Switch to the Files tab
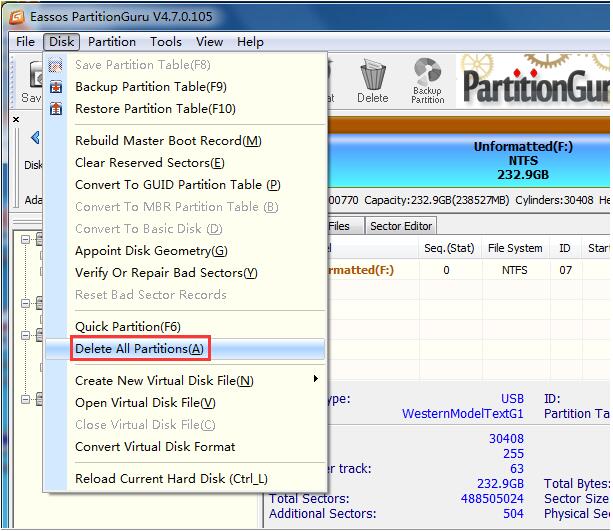The image size is (613, 531). (339, 226)
